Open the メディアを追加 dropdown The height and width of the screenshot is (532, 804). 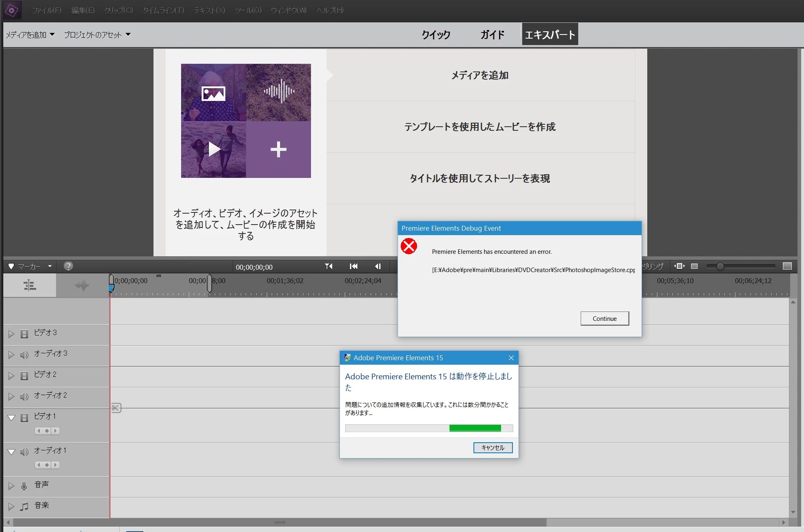[x=30, y=35]
